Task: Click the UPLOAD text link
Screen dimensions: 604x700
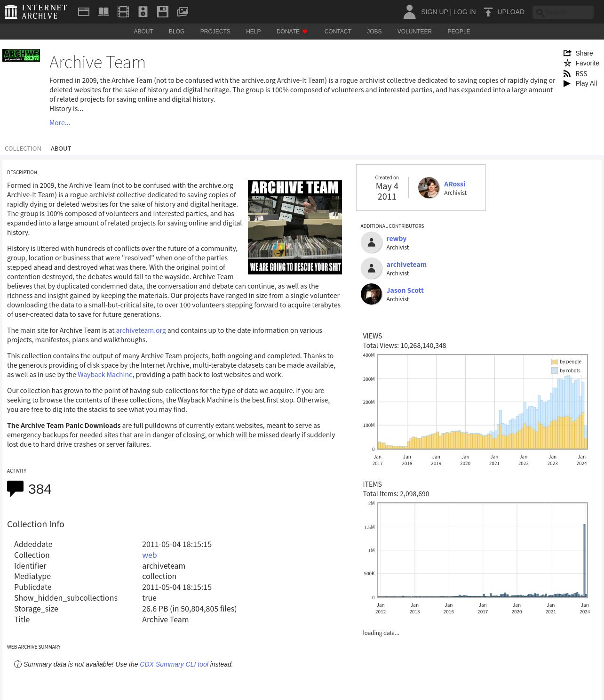Action: click(511, 12)
